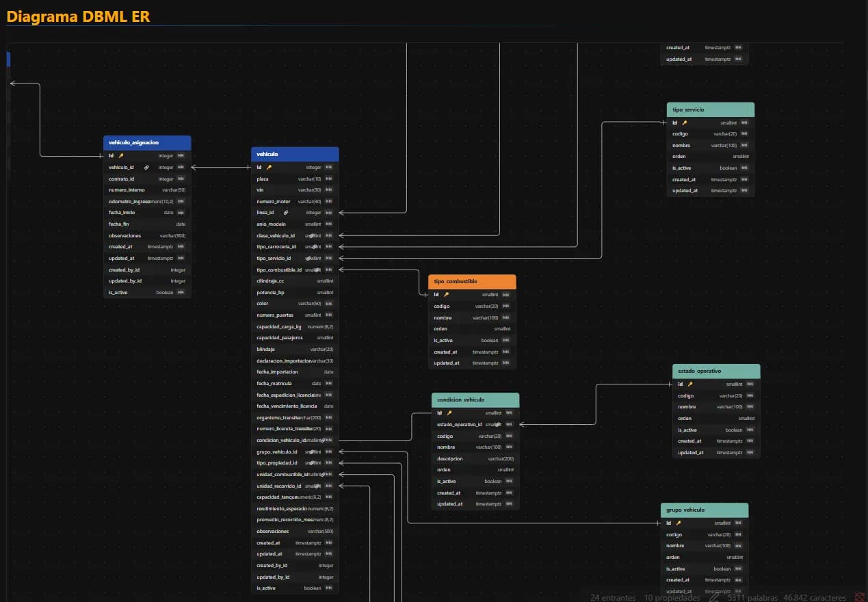Click the key icon in grupo_vehiculo id row
This screenshot has width=868, height=602.
[679, 523]
